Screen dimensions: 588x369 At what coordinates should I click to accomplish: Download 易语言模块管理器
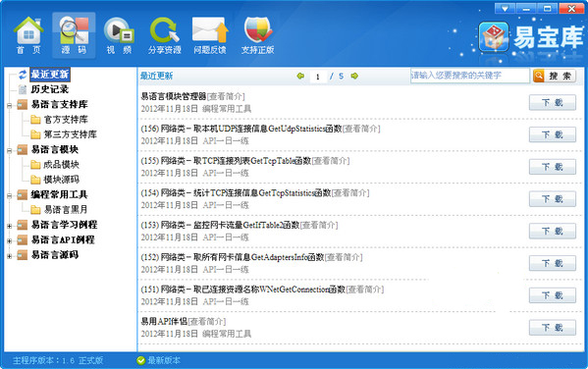pyautogui.click(x=553, y=102)
